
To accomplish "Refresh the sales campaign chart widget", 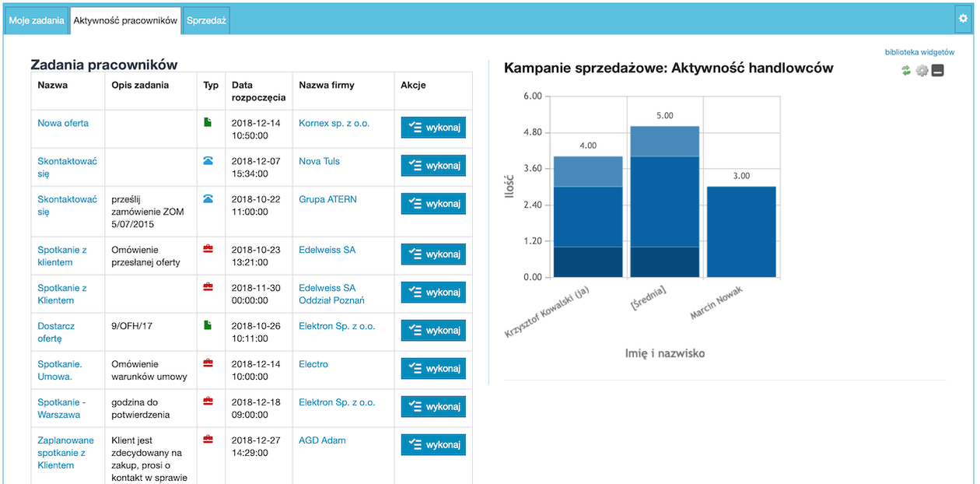I will pyautogui.click(x=906, y=71).
